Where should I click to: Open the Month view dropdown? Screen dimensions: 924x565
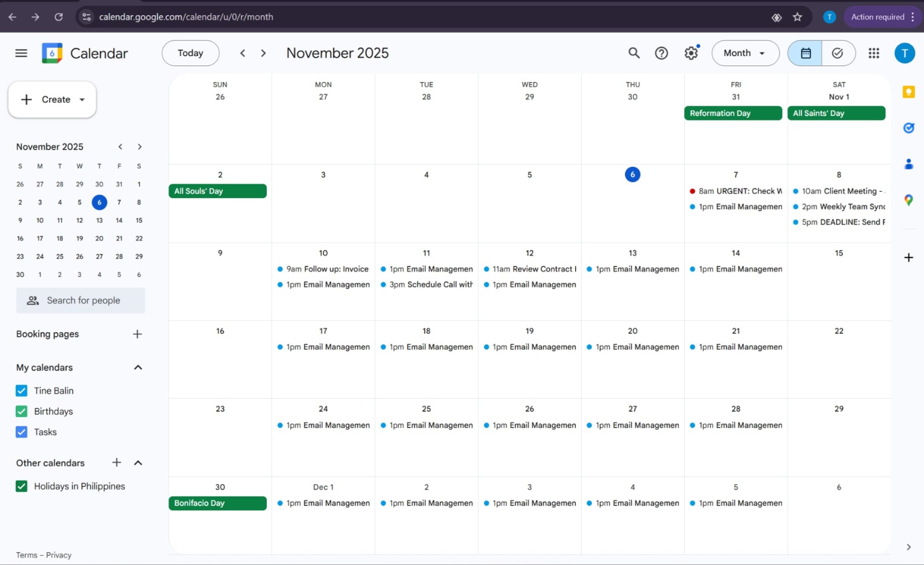click(x=745, y=53)
